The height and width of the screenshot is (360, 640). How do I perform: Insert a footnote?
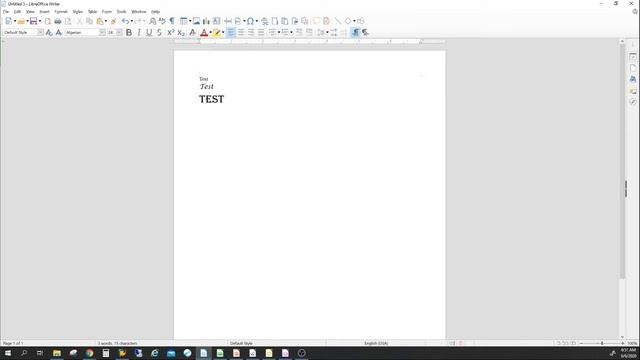point(275,21)
